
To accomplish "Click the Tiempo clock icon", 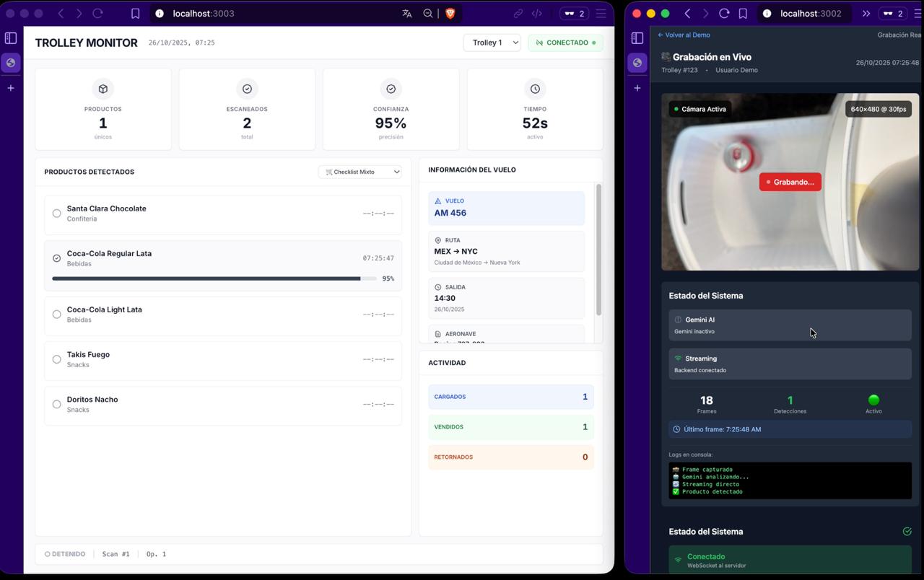I will pyautogui.click(x=535, y=89).
